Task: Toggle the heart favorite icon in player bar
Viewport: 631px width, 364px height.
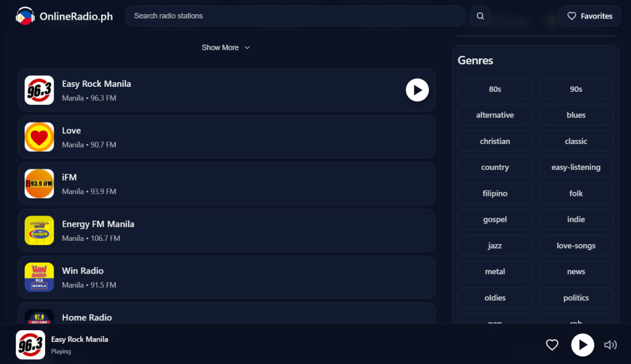Action: pos(552,345)
